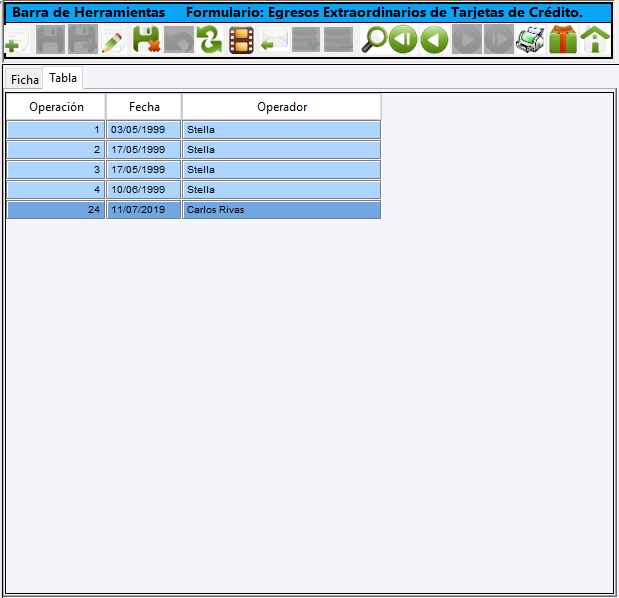Select operation number 2 cell
Image resolution: width=619 pixels, height=598 pixels.
[x=56, y=150]
